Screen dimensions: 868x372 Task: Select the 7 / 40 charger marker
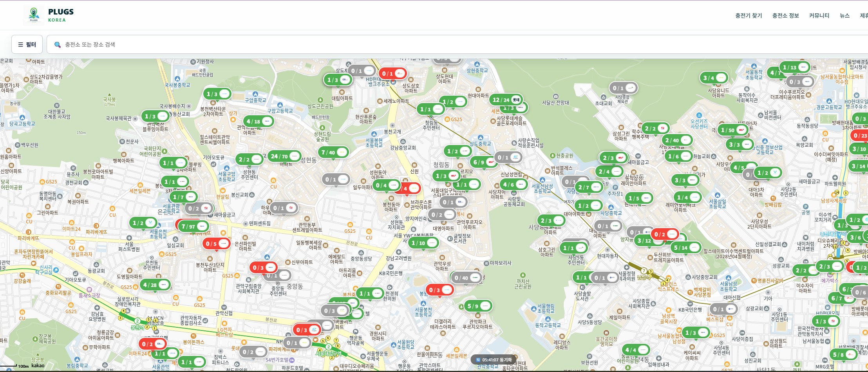pos(333,152)
